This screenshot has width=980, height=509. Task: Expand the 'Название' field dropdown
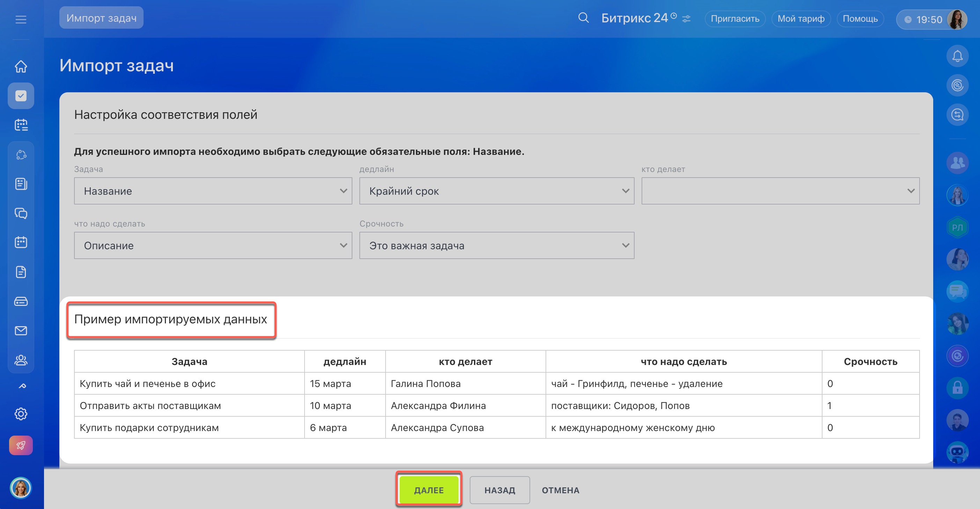point(213,191)
